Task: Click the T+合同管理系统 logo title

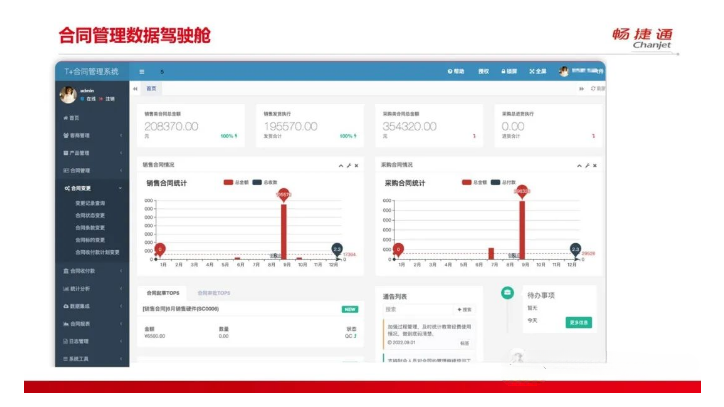Action: [x=91, y=72]
